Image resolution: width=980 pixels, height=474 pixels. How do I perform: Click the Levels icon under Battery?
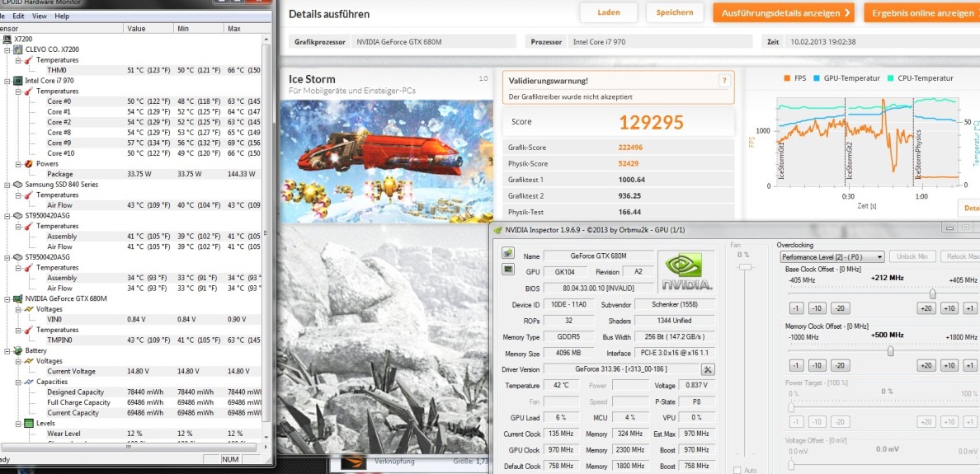[x=29, y=423]
